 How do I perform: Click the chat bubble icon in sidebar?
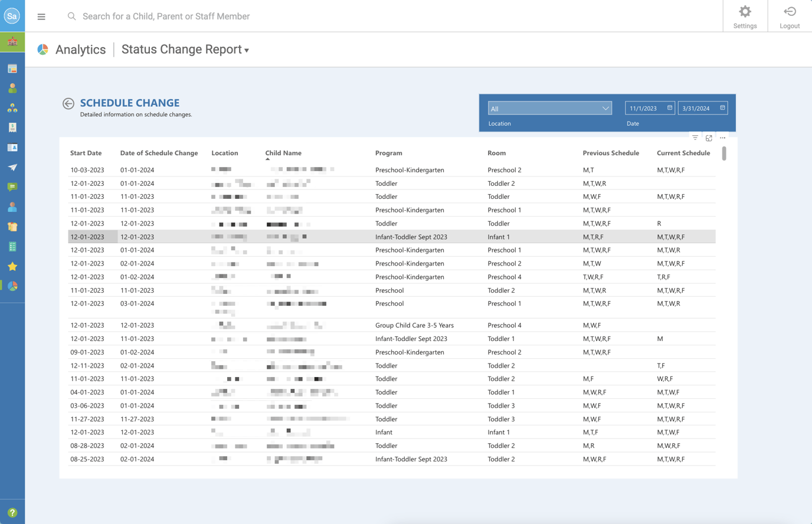click(x=12, y=187)
